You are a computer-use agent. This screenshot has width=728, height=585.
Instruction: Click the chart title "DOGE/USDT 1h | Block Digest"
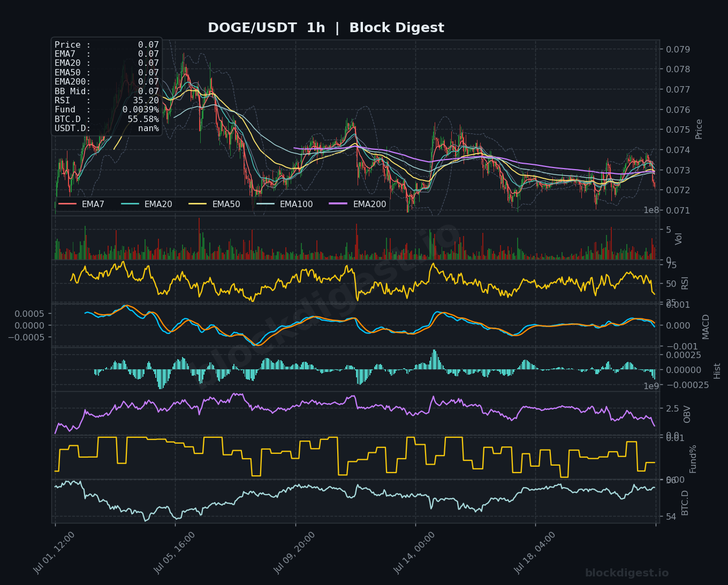pyautogui.click(x=326, y=28)
